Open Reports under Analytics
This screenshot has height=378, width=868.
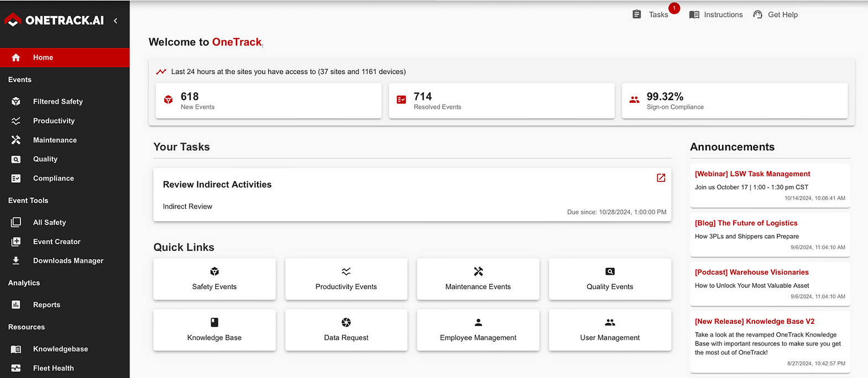click(x=46, y=305)
